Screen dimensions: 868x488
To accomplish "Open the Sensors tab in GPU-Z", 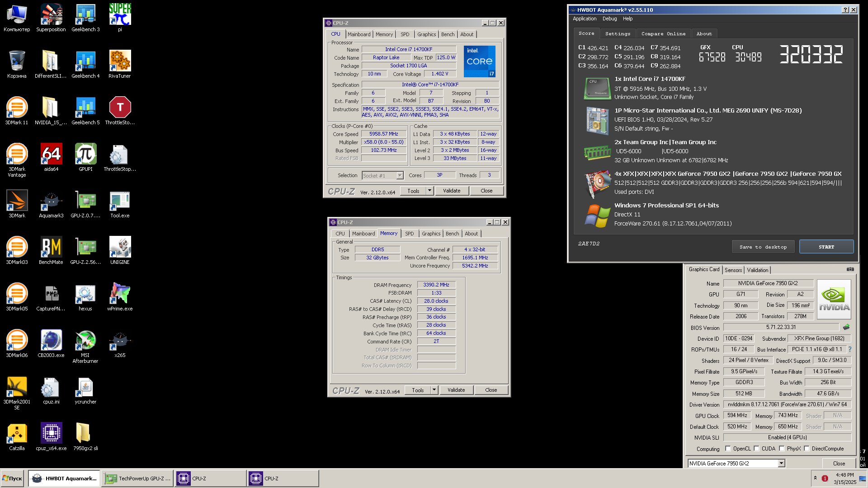I will coord(733,270).
